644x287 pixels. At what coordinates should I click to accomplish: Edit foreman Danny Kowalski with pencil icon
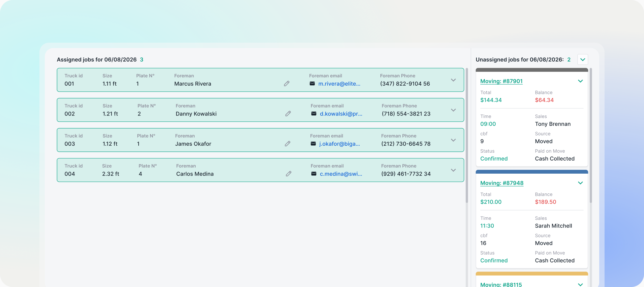point(288,114)
